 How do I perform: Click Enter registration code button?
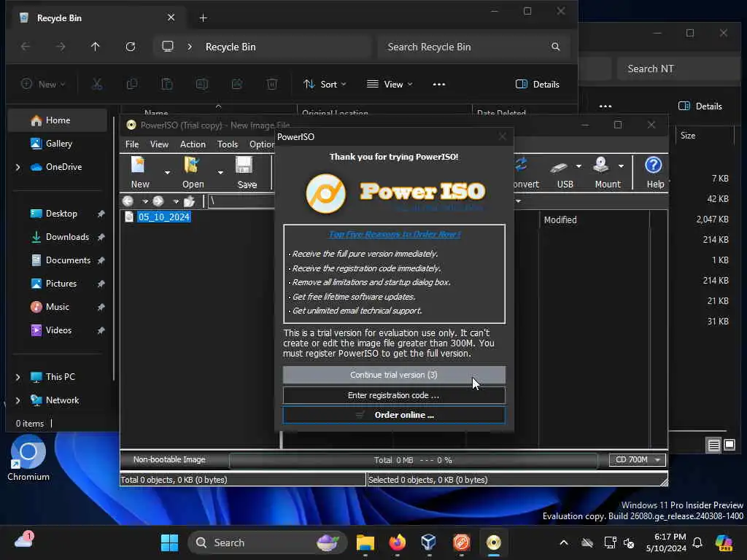pyautogui.click(x=394, y=395)
